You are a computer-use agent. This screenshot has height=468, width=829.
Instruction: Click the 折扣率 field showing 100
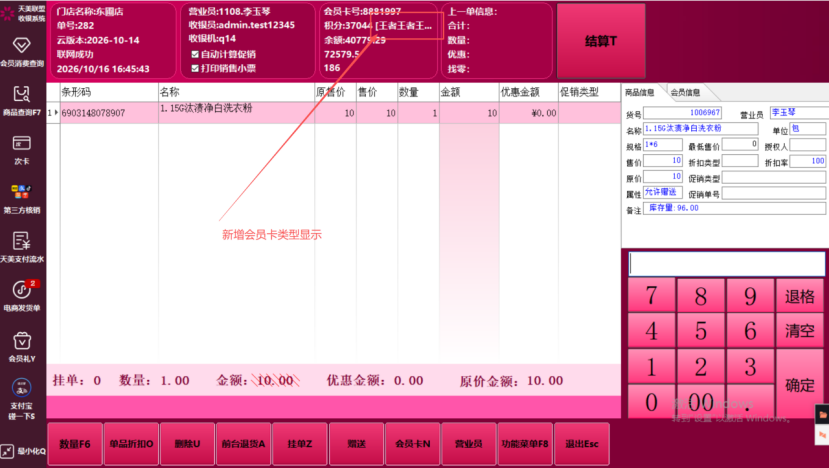pos(807,161)
